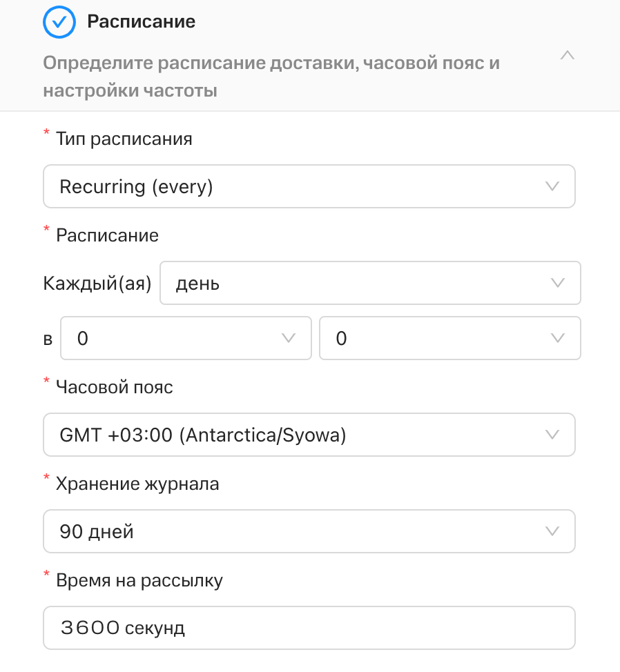Image resolution: width=620 pixels, height=672 pixels.
Task: Open the Recurring (every) schedule type dropdown
Action: click(x=309, y=186)
